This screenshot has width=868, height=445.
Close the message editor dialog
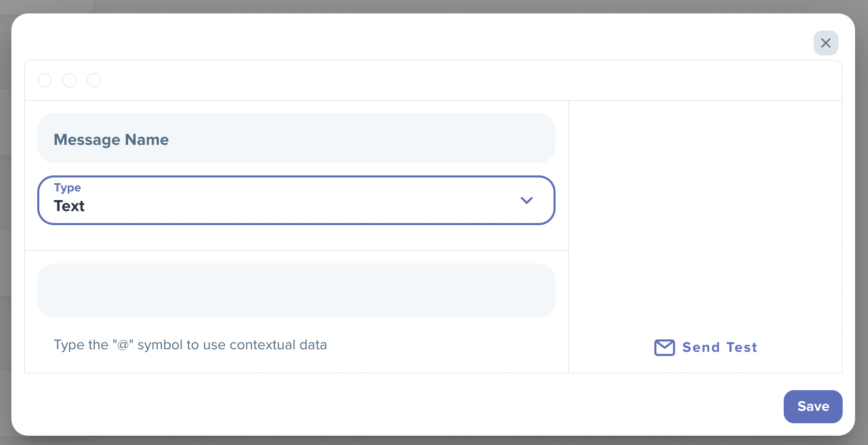coord(826,43)
